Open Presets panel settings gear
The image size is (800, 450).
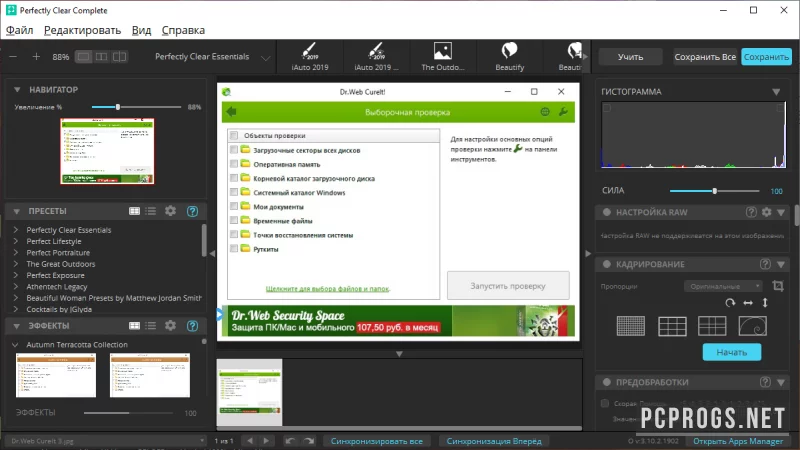pyautogui.click(x=170, y=211)
